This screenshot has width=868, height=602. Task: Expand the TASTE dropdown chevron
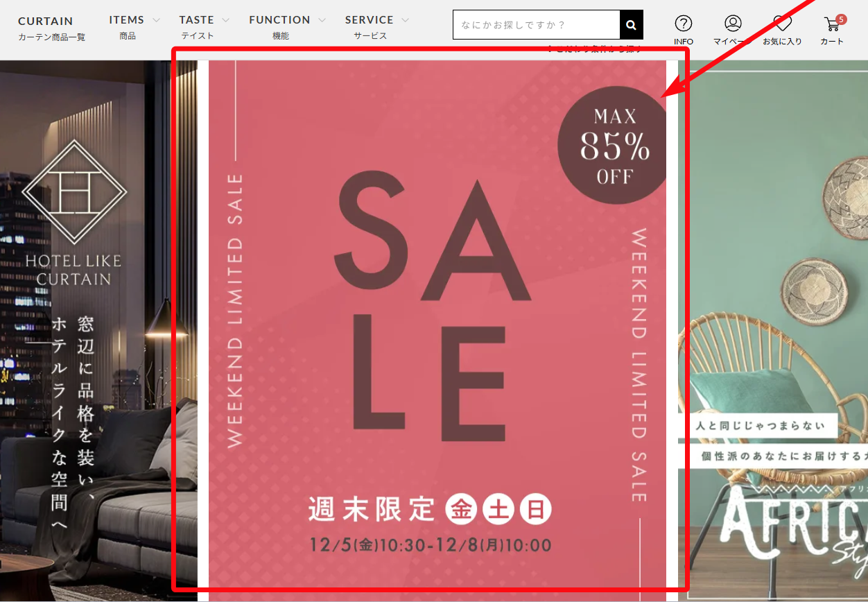[225, 20]
